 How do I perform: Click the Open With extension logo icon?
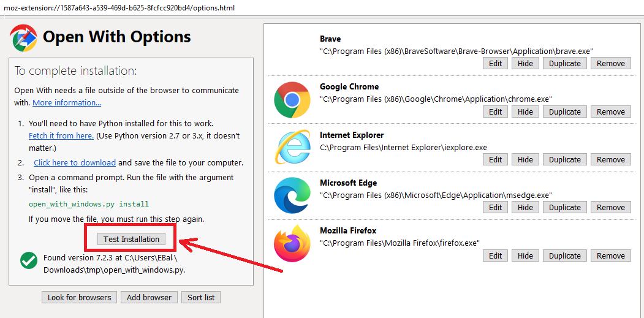tap(23, 37)
